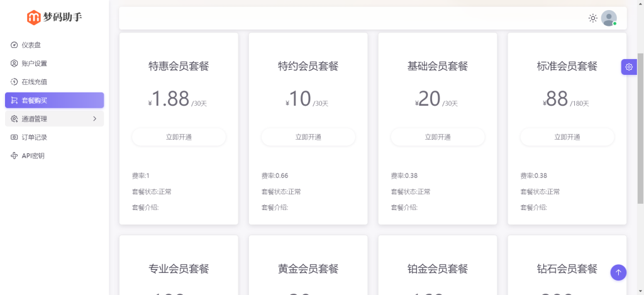This screenshot has height=295, width=644.
Task: Select 在线充值 in the sidebar
Action: 35,82
